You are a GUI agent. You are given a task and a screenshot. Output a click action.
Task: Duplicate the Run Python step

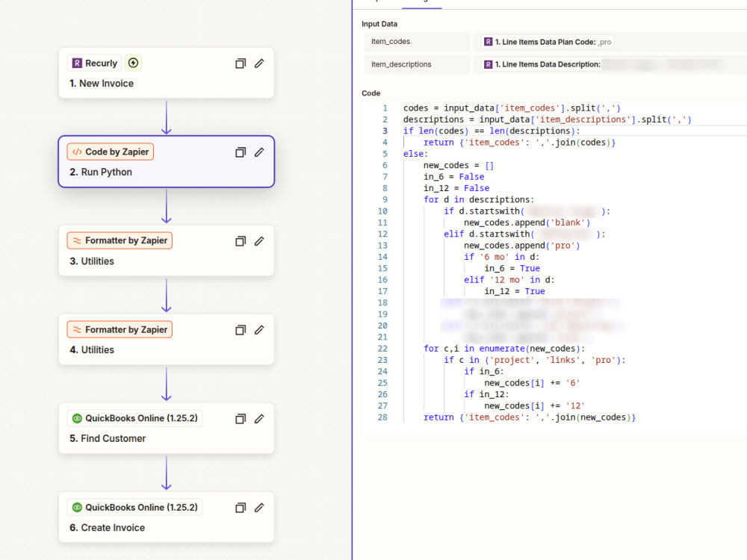[x=241, y=152]
